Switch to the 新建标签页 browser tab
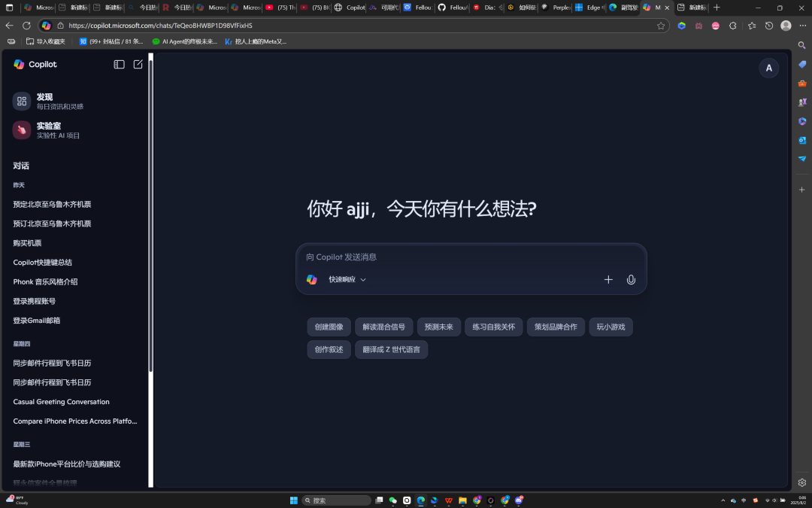Image resolution: width=812 pixels, height=508 pixels. [x=692, y=8]
